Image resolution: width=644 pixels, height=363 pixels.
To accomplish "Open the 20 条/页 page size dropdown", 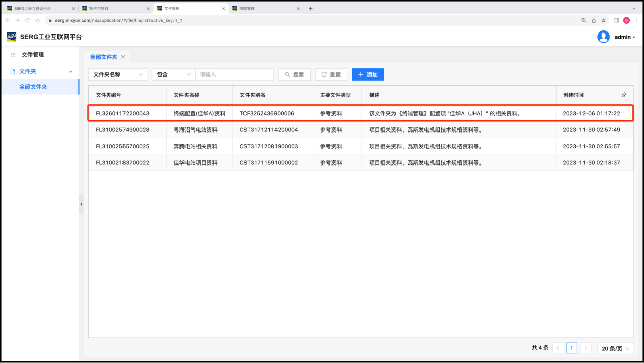I will tap(616, 348).
